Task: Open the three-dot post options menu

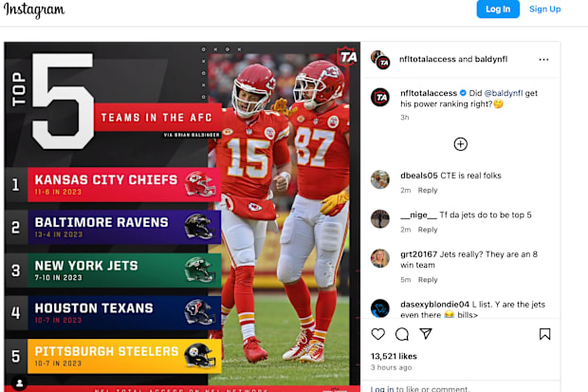Action: pyautogui.click(x=543, y=59)
